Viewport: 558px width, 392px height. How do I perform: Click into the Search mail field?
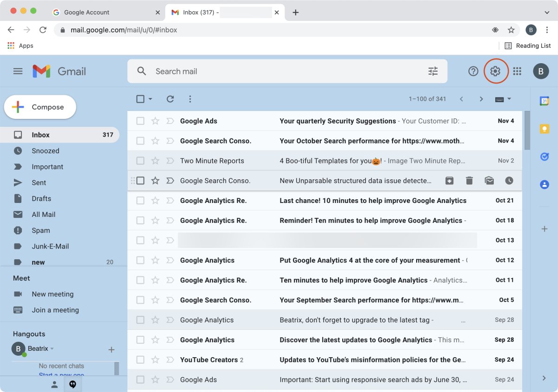pos(279,71)
